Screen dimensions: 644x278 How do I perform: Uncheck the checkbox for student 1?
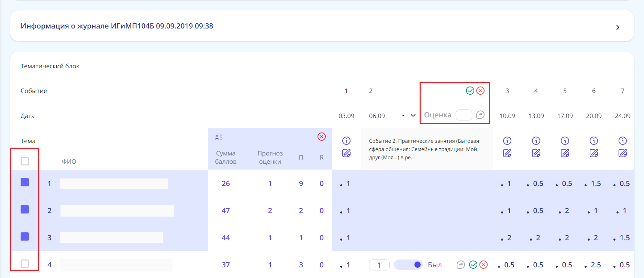pyautogui.click(x=25, y=182)
